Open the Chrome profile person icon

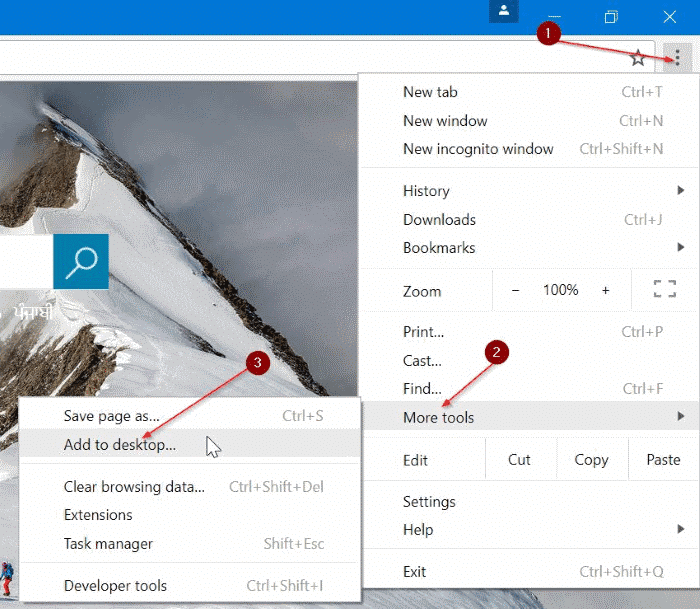[x=504, y=11]
